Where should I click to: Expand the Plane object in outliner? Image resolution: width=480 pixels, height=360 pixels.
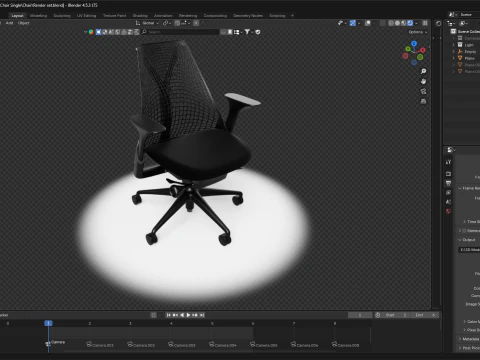(453, 58)
